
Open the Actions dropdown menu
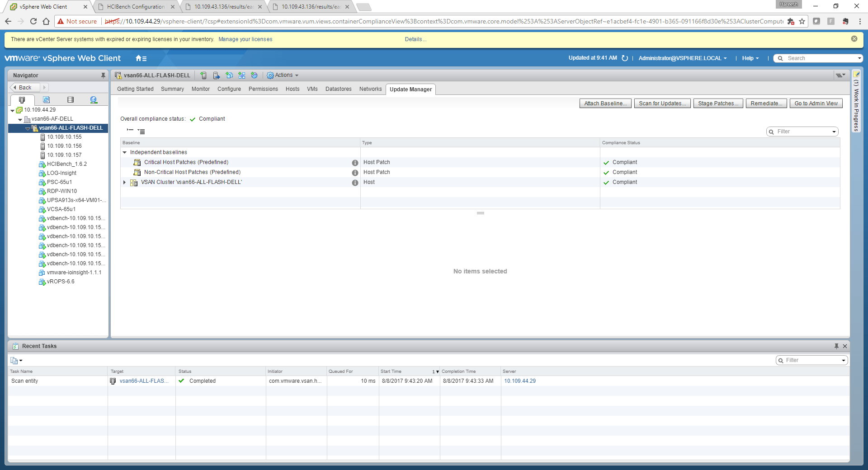tap(283, 75)
